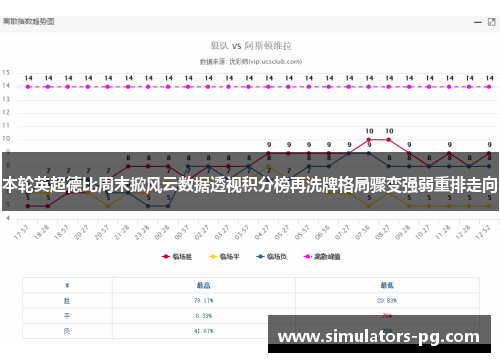Select the 负 row label in table

coord(67,331)
